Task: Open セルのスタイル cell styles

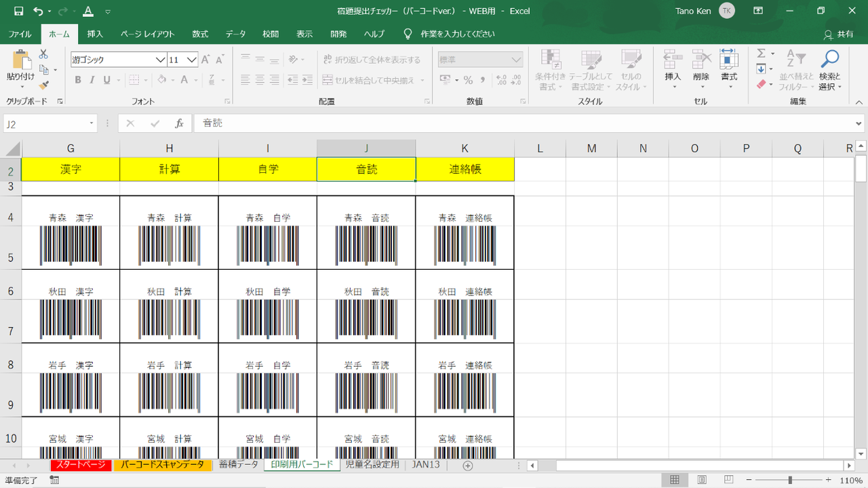Action: click(x=631, y=70)
